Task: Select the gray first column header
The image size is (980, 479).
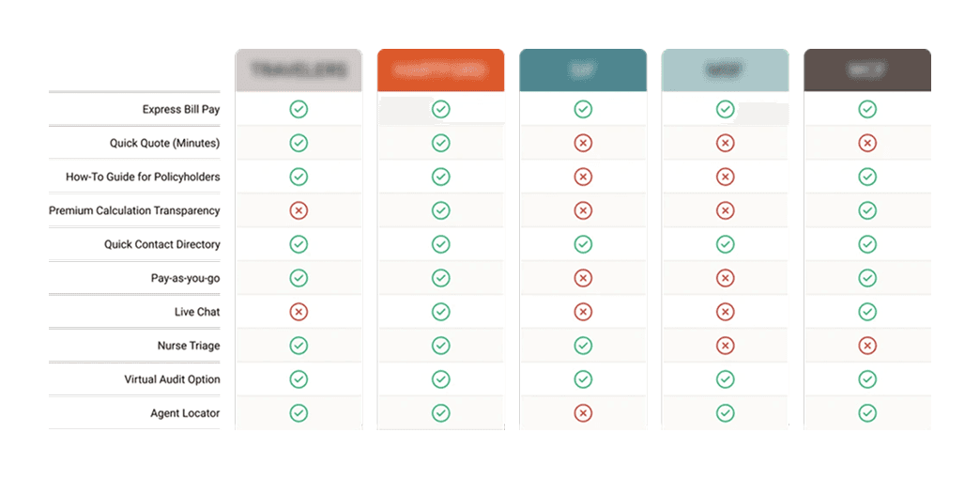Action: point(299,70)
